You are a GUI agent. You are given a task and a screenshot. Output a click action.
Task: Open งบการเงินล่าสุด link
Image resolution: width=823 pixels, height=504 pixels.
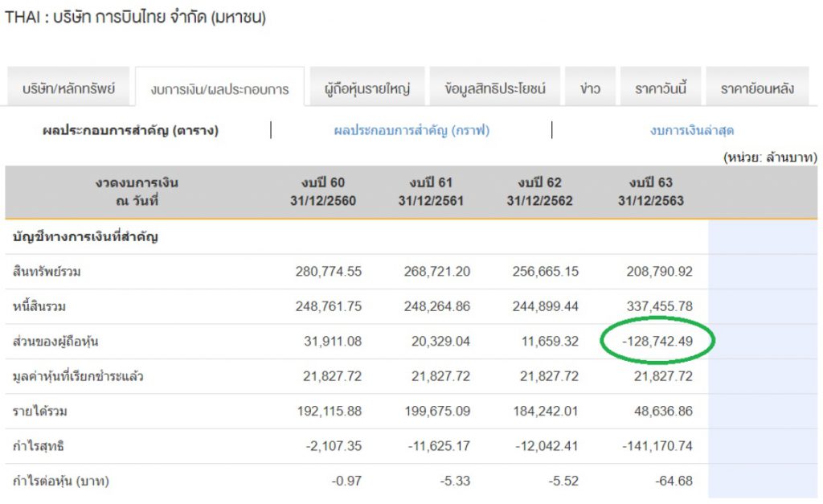(692, 130)
